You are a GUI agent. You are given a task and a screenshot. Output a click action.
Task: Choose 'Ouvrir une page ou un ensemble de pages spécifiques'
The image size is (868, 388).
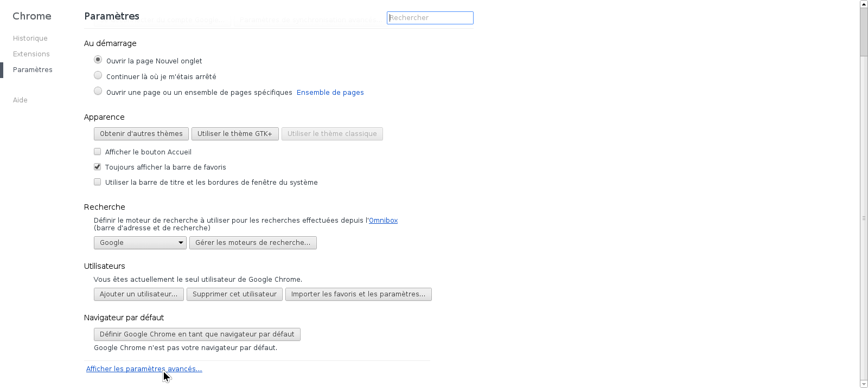[x=98, y=91]
